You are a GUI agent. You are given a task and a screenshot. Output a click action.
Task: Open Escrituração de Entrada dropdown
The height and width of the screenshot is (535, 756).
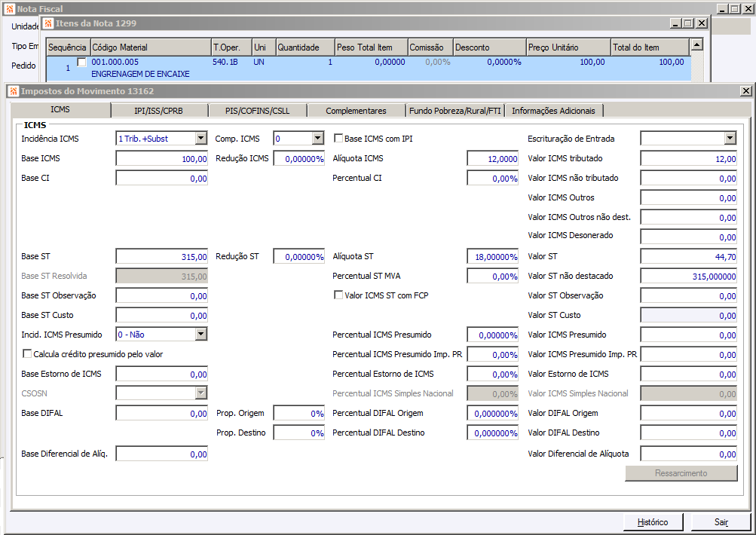[730, 139]
